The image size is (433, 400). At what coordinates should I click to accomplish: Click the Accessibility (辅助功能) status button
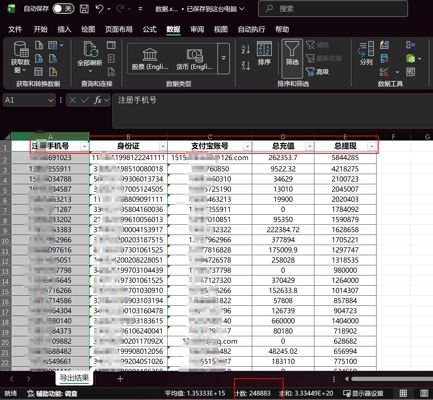tap(52, 394)
